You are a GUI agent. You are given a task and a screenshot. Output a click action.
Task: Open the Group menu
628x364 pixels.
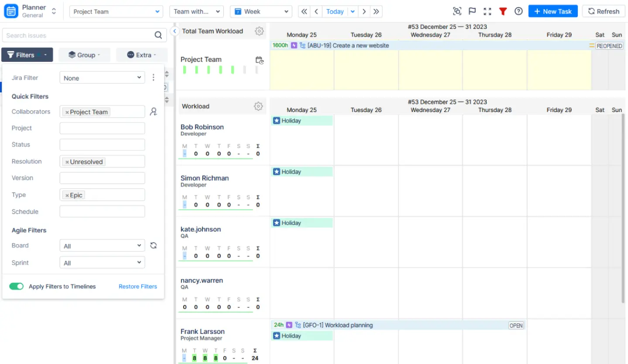tap(84, 55)
